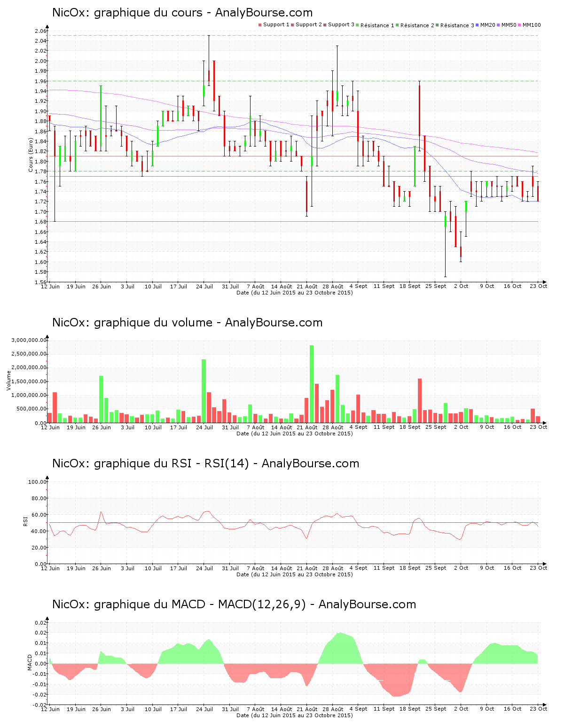This screenshot has height=728, width=564.
Task: Click '21 Août' on the price chart axis
Action: [x=307, y=287]
